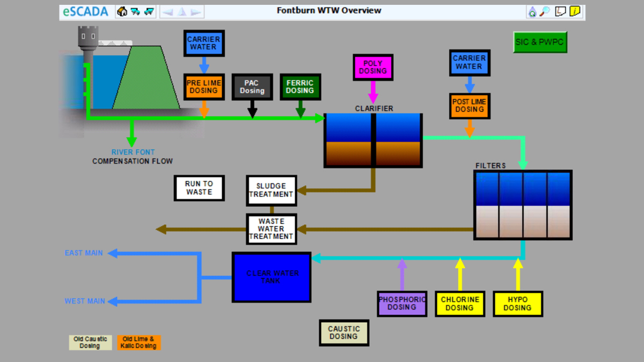Click the Old Lime & Kalic Dosing link
644x362 pixels.
pyautogui.click(x=138, y=343)
